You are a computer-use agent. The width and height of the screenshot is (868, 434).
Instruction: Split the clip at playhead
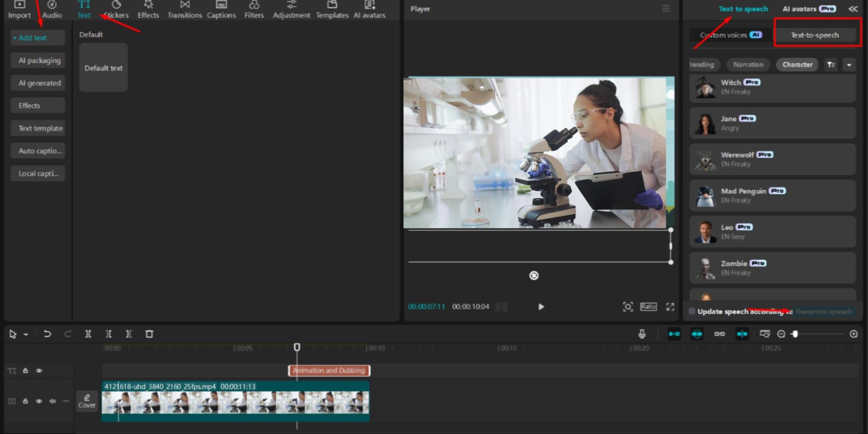[88, 334]
